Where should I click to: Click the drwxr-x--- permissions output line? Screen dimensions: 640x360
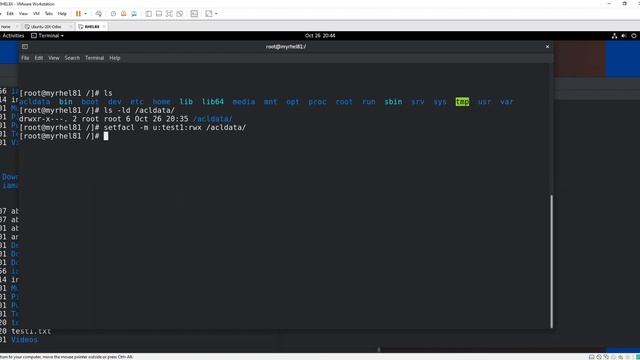(126, 119)
